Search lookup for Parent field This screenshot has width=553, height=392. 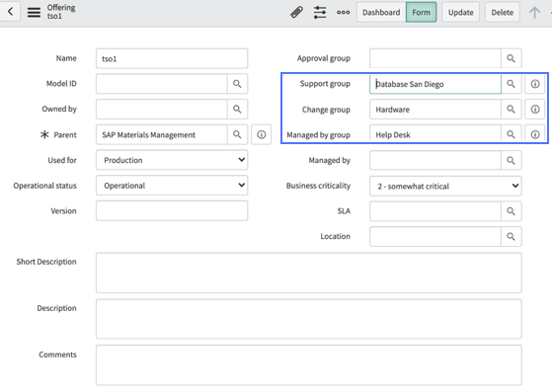[237, 134]
